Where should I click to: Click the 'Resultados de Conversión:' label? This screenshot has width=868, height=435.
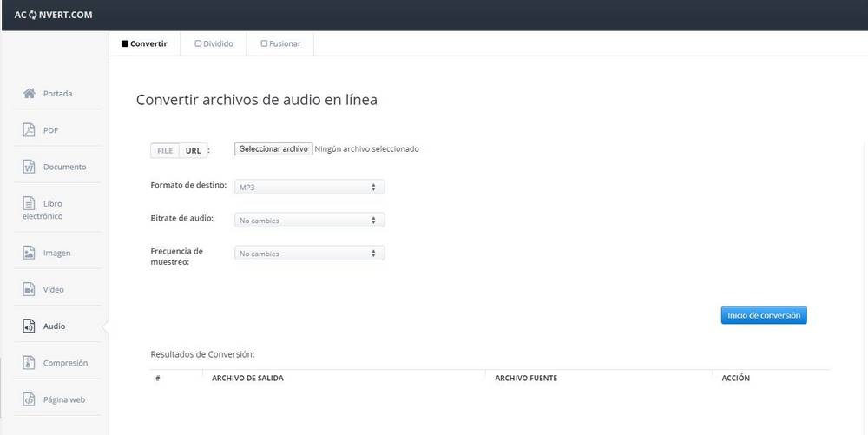coord(202,354)
